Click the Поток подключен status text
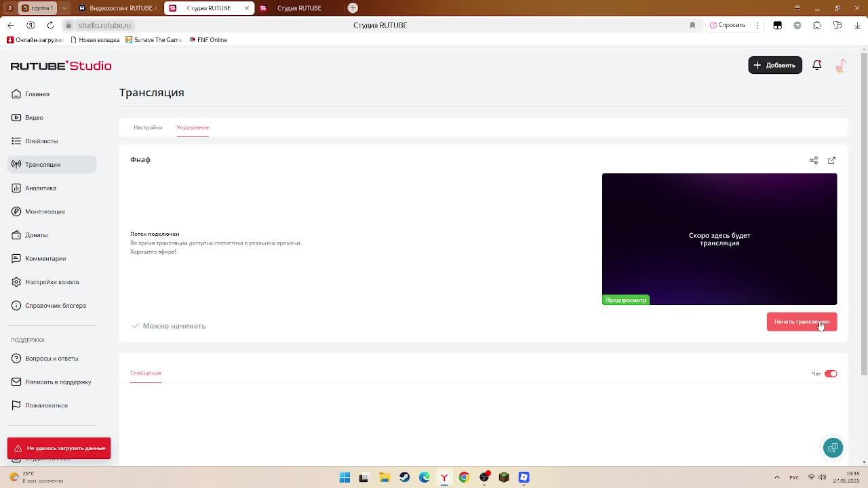Image resolution: width=868 pixels, height=488 pixels. (155, 234)
